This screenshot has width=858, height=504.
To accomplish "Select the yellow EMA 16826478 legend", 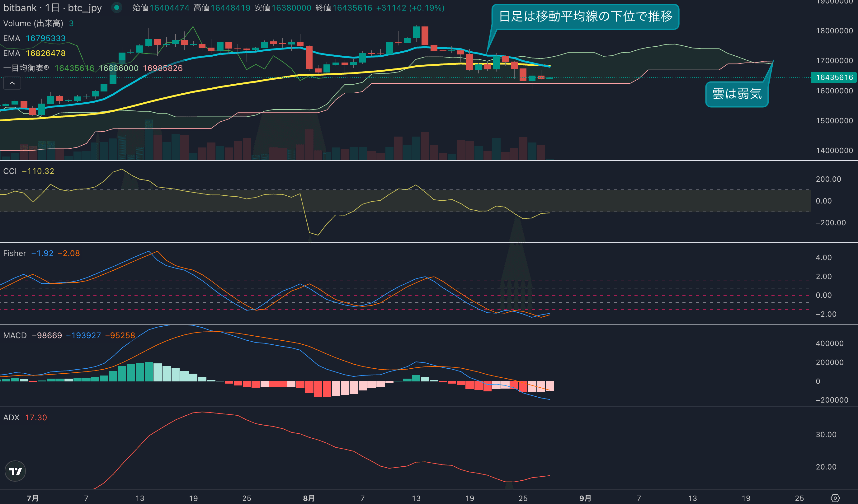I will click(x=34, y=53).
